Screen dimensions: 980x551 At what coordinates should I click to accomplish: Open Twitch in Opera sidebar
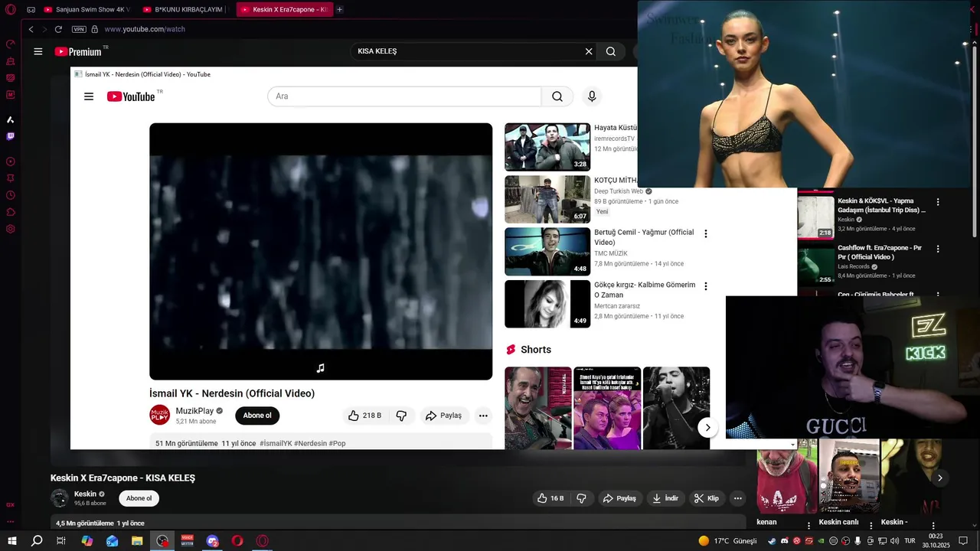point(11,136)
